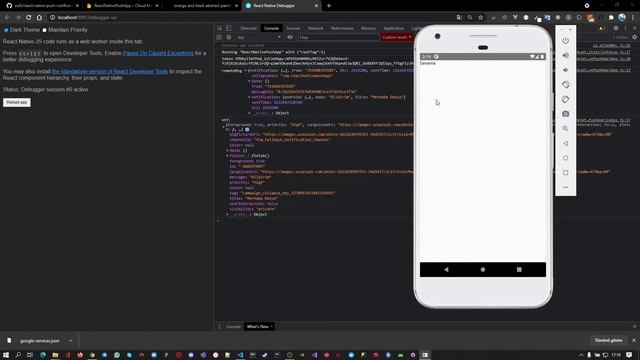Switch to the Network tab

(x=315, y=28)
